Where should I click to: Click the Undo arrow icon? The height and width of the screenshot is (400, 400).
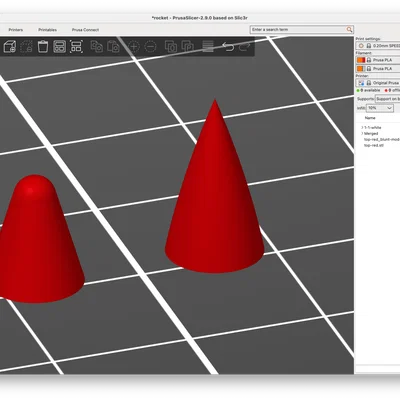coord(228,47)
